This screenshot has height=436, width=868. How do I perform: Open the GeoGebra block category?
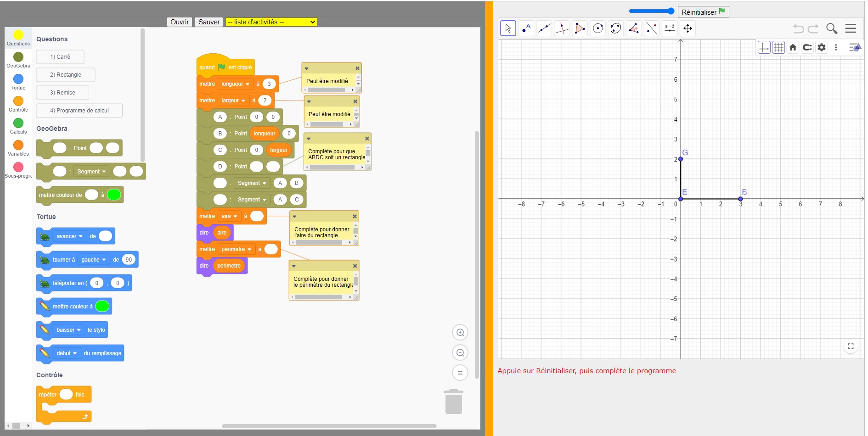click(18, 60)
